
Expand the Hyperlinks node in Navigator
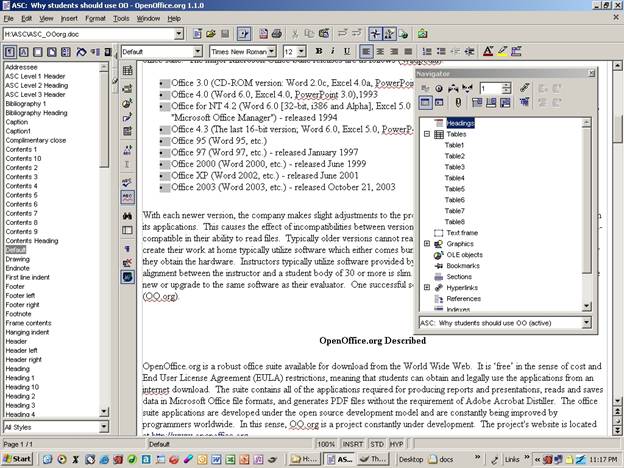click(x=427, y=287)
